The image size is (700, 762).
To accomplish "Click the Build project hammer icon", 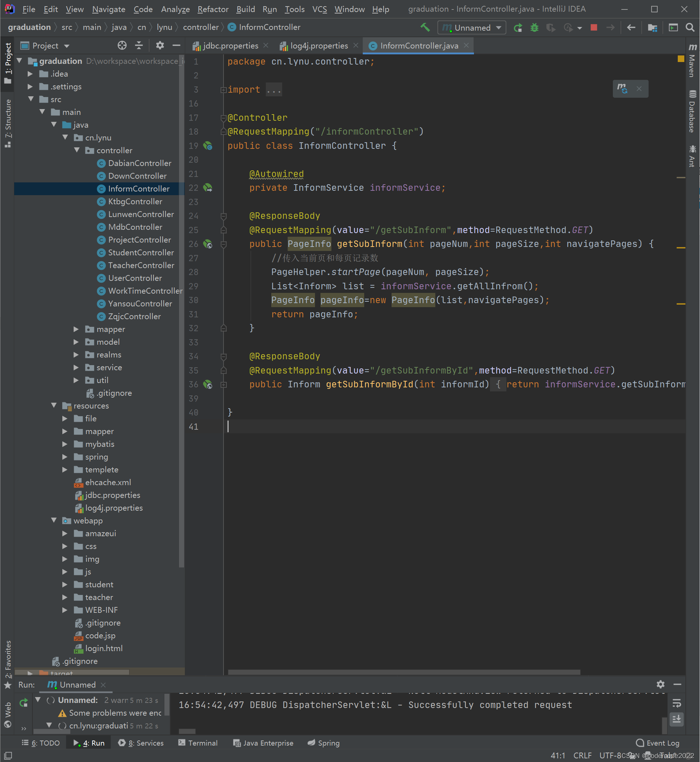I will click(425, 27).
